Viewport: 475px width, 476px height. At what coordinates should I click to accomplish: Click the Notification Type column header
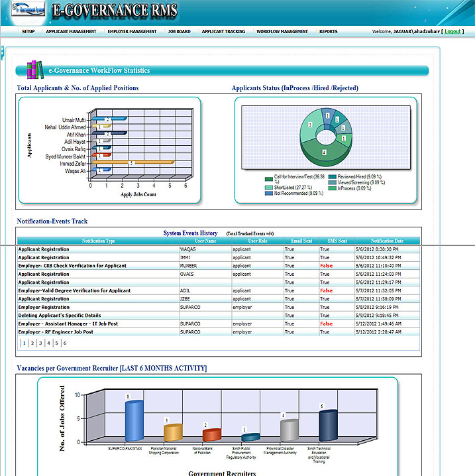point(98,241)
